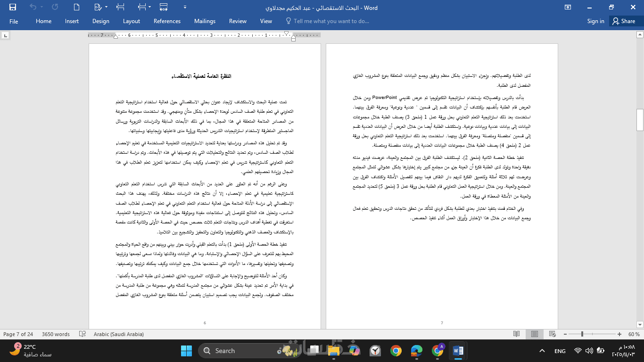Click the proofing errors icon in status bar
Viewport: 644px width, 362px height.
[83, 334]
